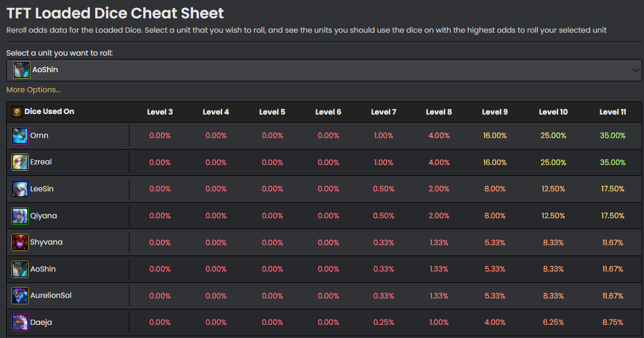Image resolution: width=644 pixels, height=338 pixels.
Task: Click the LeeSin champion icon
Action: 19,189
